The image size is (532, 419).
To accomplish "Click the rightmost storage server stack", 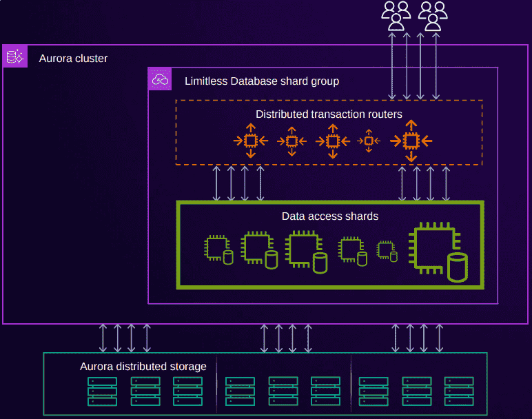I will coord(459,391).
